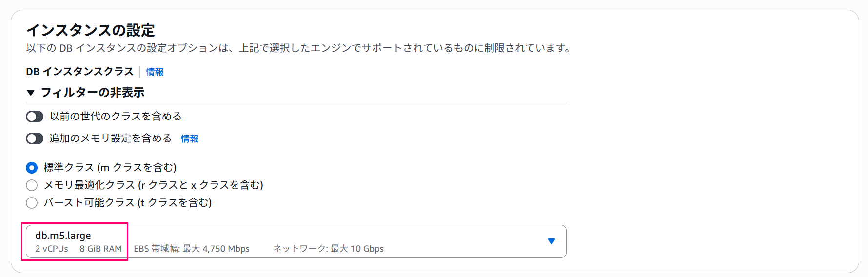Click the 追加のメモリ設定を含める label text

pos(110,138)
